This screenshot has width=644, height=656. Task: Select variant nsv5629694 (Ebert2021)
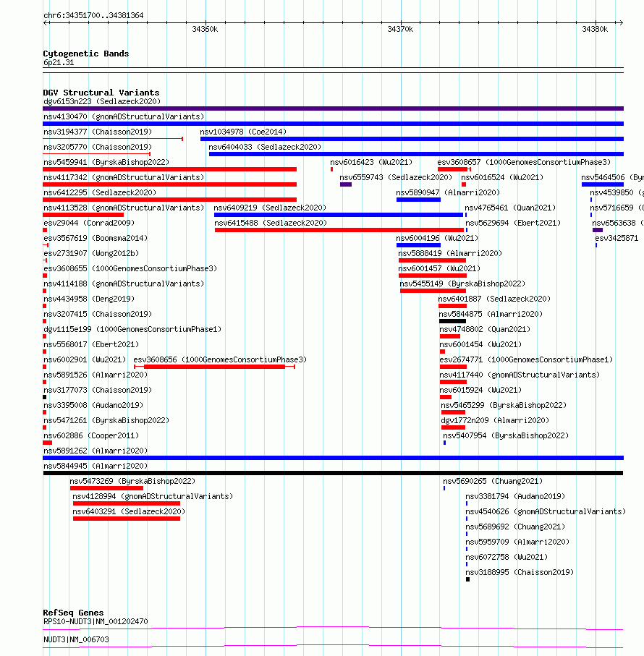click(513, 223)
